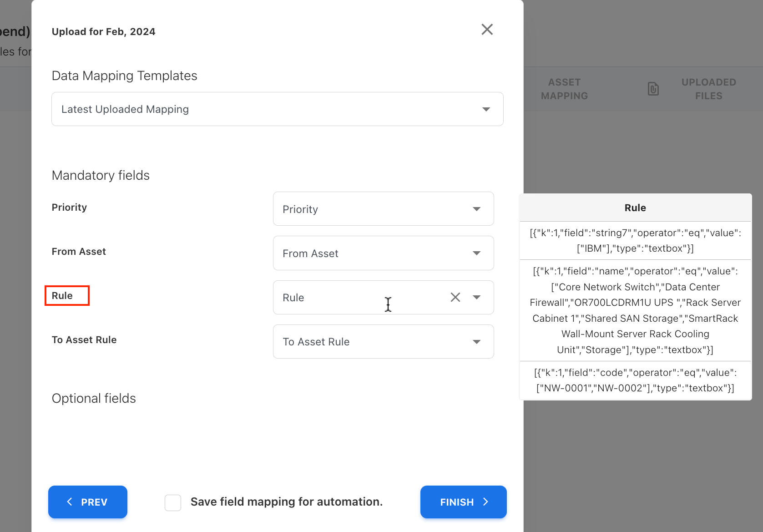Image resolution: width=763 pixels, height=532 pixels.
Task: Click the Rule column header in preview
Action: point(635,208)
